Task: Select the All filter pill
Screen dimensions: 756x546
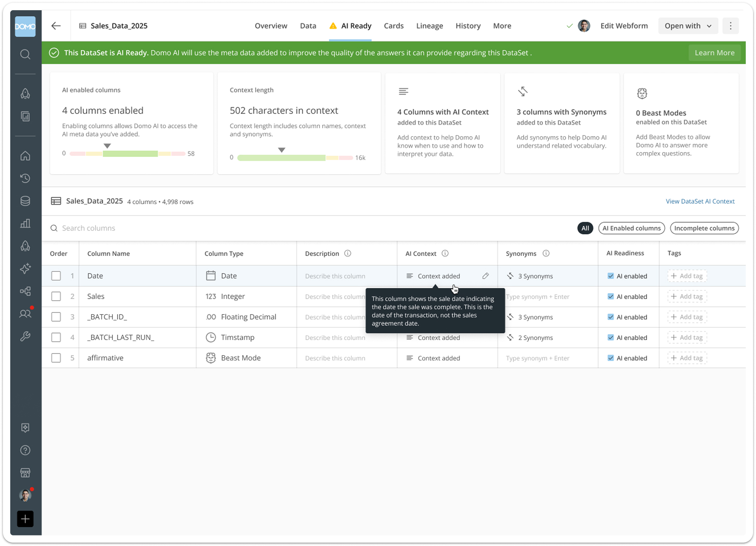Action: (x=585, y=228)
